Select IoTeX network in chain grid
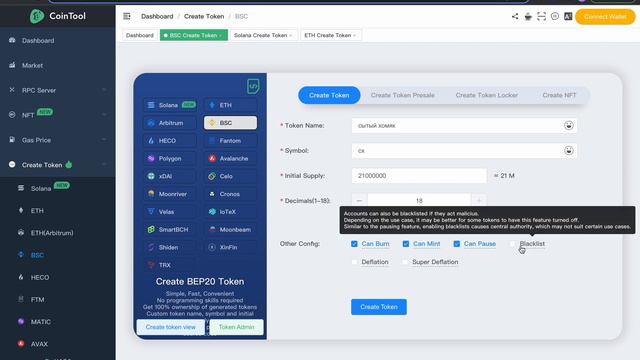 230,212
